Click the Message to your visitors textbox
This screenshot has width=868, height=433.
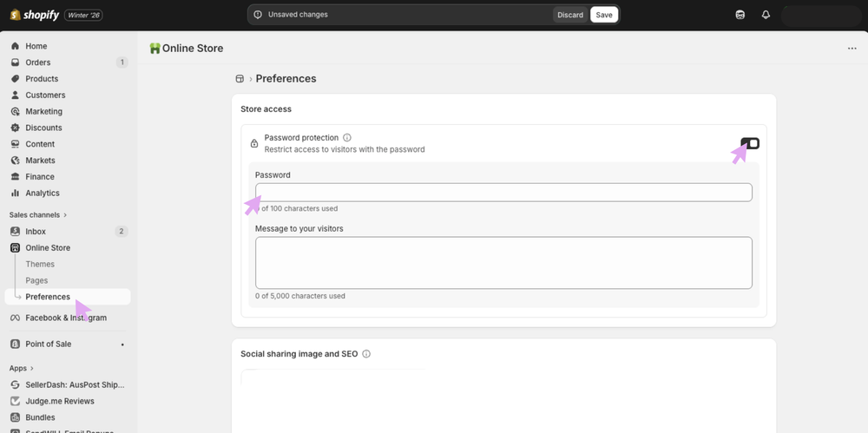503,262
